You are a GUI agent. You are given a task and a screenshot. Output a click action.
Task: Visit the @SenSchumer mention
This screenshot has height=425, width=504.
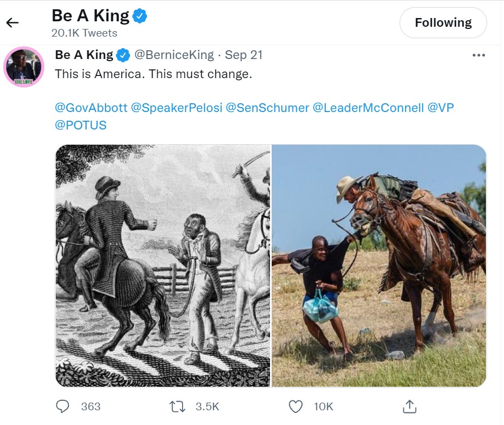click(267, 108)
